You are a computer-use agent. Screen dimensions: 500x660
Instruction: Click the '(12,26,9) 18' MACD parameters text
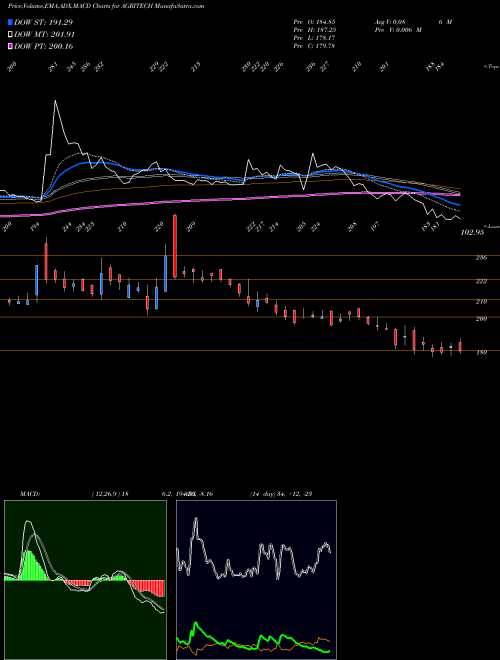(109, 494)
